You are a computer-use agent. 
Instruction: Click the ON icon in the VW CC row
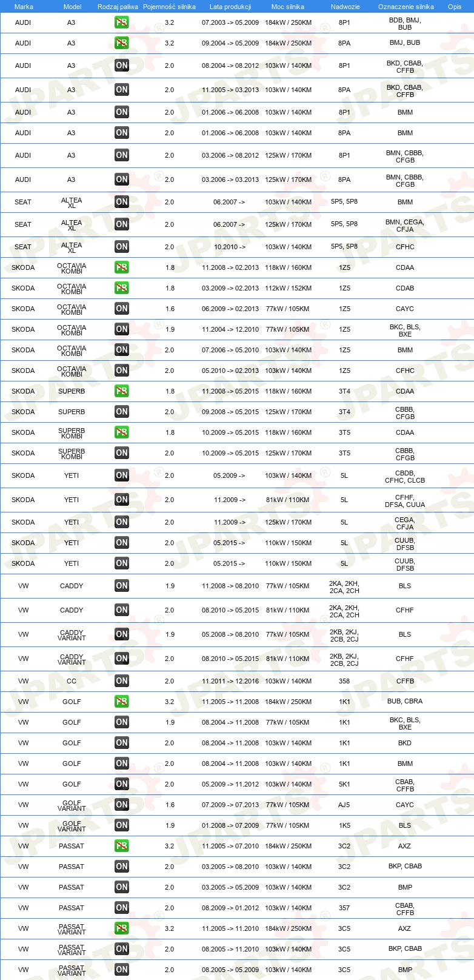[122, 681]
